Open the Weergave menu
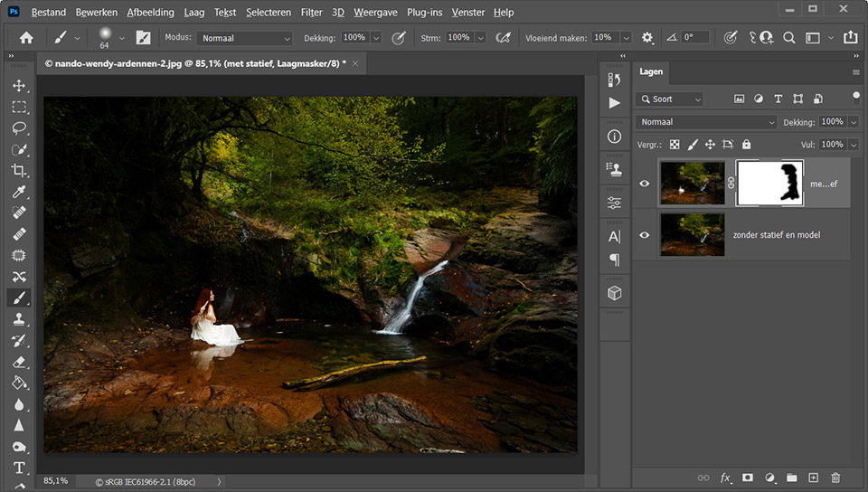868x492 pixels. click(x=376, y=12)
